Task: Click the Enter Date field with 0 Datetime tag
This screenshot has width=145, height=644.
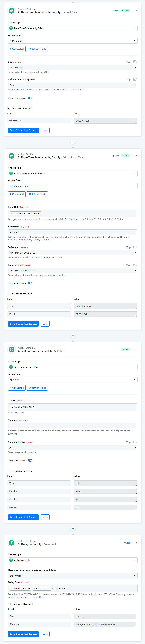Action: point(73,213)
